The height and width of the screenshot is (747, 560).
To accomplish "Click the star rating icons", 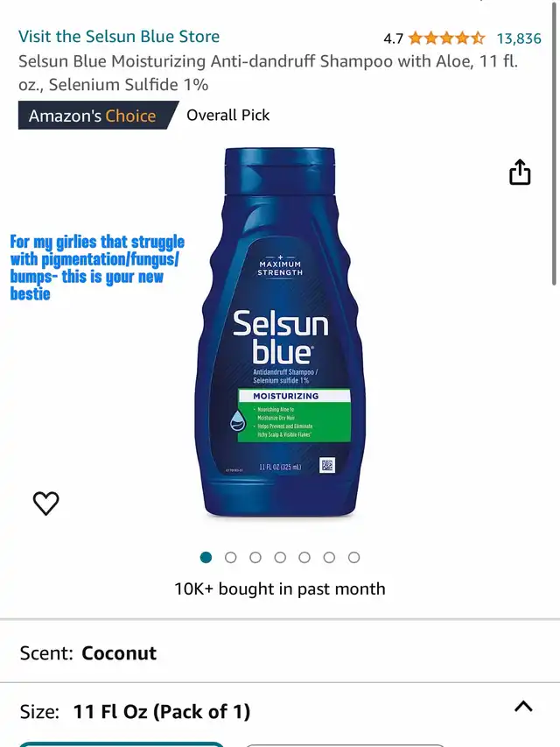I will point(446,39).
